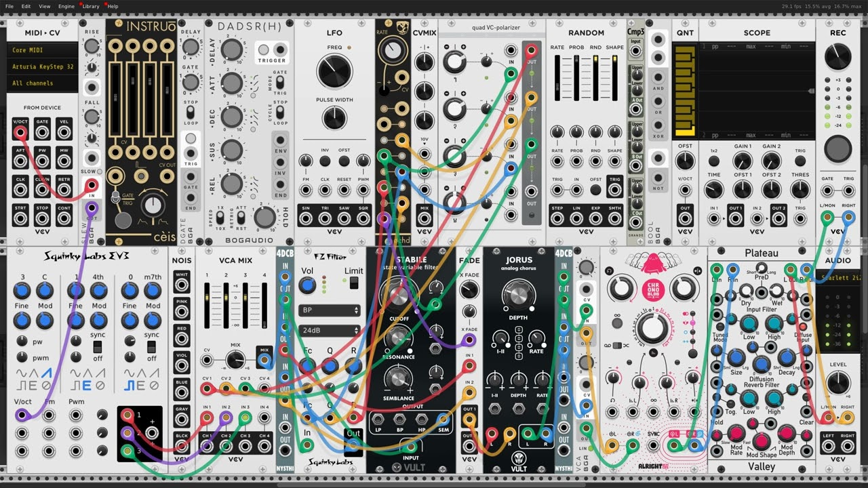Toggle the DADSR RETRIG att/rst switch

click(x=241, y=218)
